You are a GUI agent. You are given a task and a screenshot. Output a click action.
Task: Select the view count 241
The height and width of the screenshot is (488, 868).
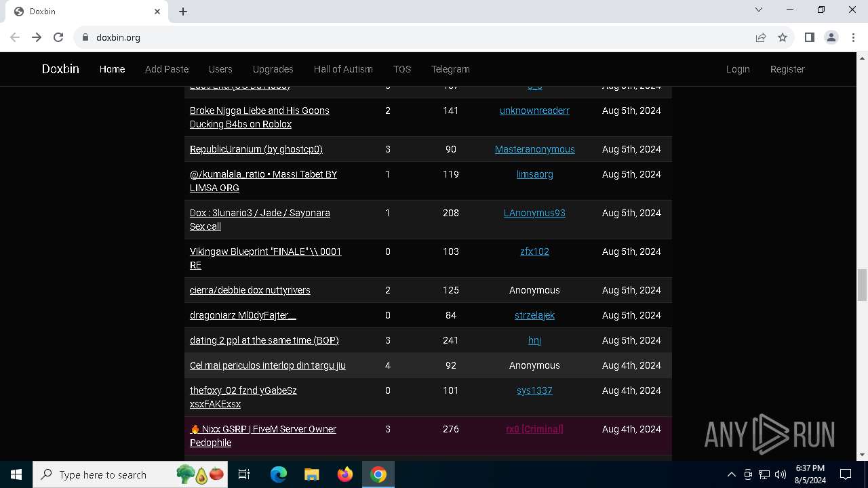pos(451,340)
